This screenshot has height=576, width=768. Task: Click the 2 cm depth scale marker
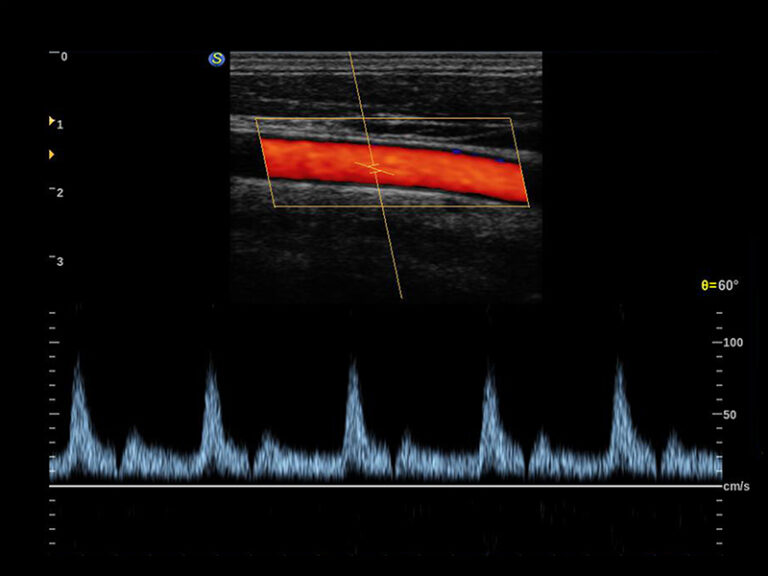pos(61,193)
